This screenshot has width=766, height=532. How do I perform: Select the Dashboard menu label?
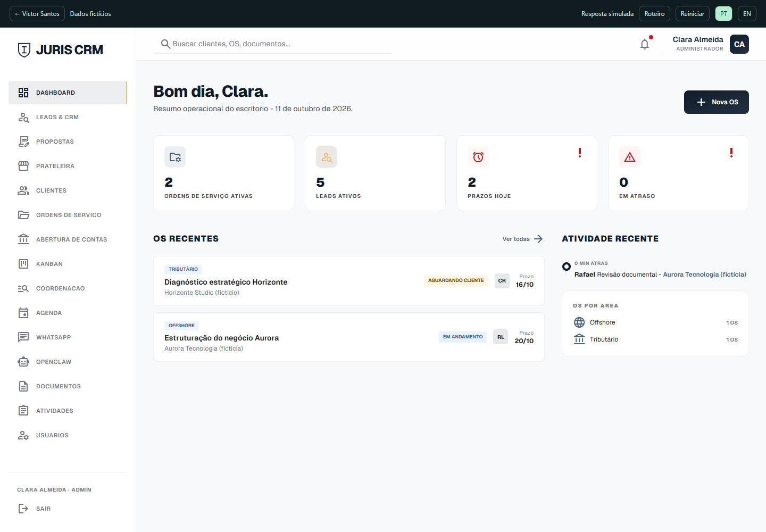coord(55,93)
